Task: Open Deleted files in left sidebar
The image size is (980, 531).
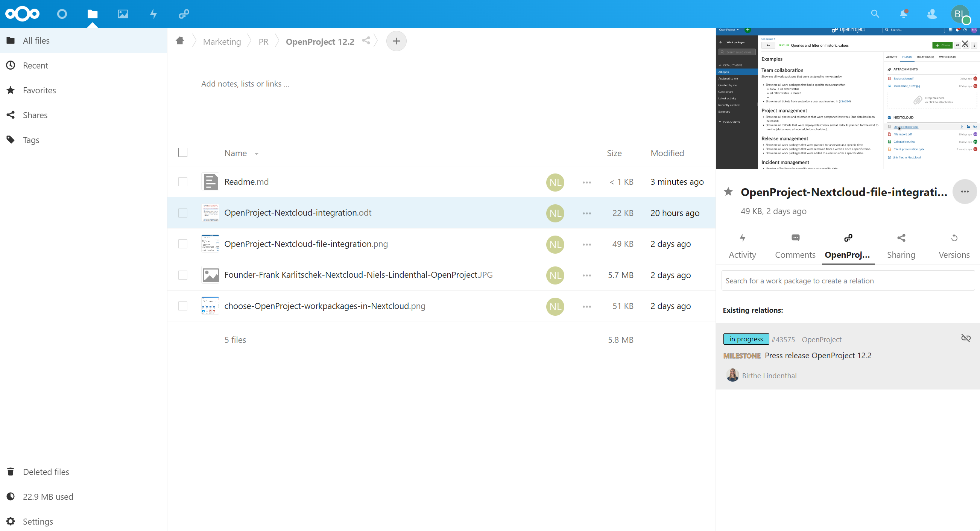Action: click(46, 472)
